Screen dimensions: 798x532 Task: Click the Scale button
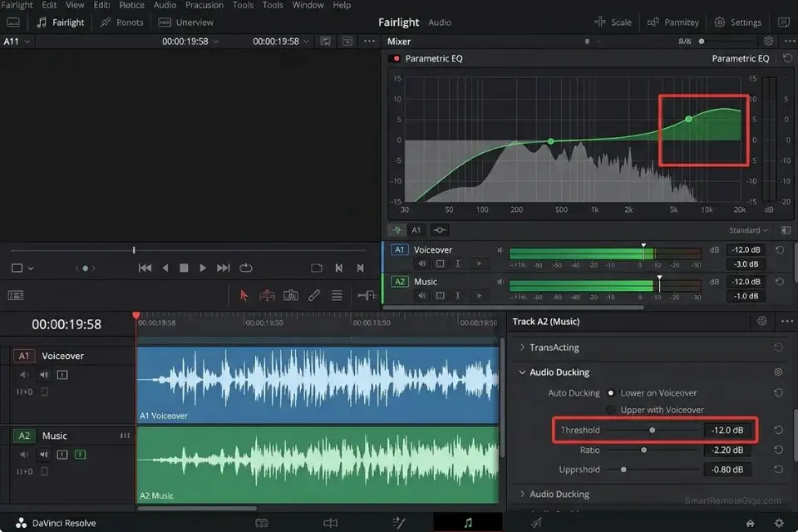[x=613, y=22]
